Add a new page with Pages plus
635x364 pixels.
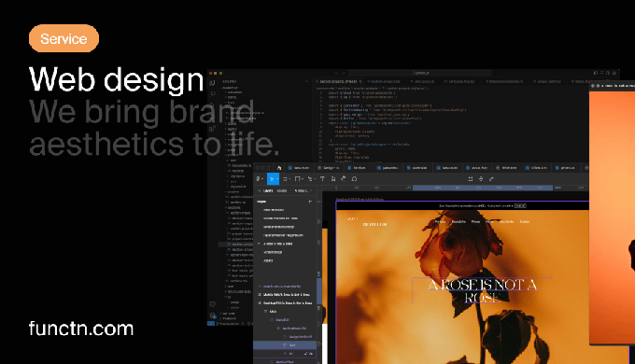tap(311, 202)
